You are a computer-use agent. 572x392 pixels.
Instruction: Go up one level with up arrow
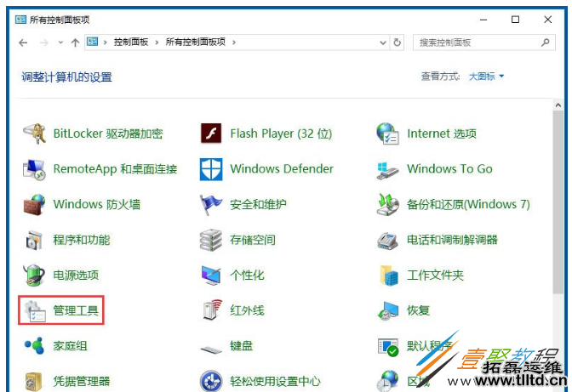click(75, 43)
